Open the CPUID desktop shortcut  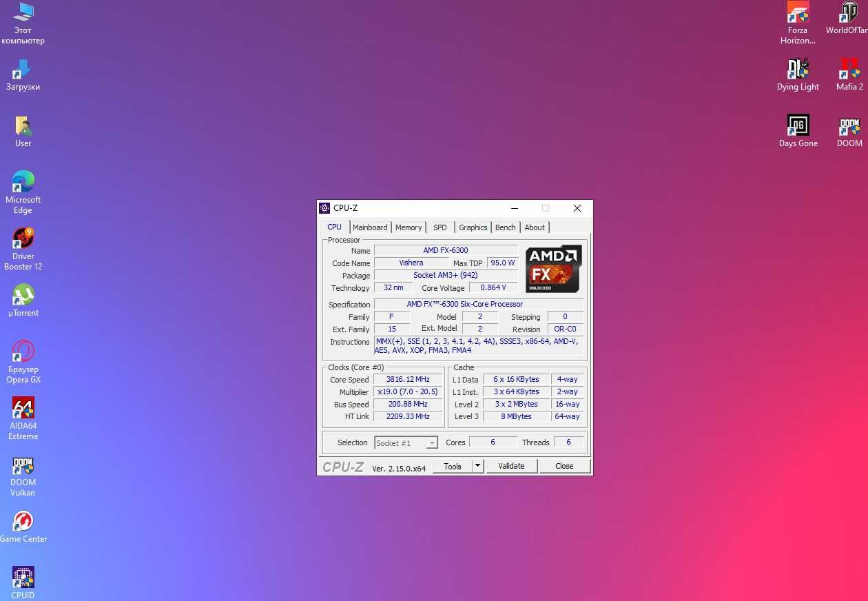click(23, 583)
